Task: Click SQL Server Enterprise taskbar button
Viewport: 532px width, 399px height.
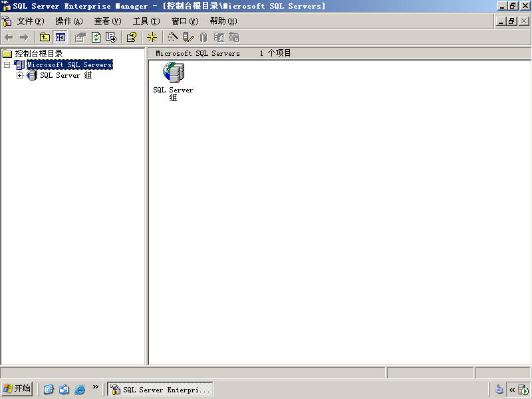Action: [x=160, y=389]
